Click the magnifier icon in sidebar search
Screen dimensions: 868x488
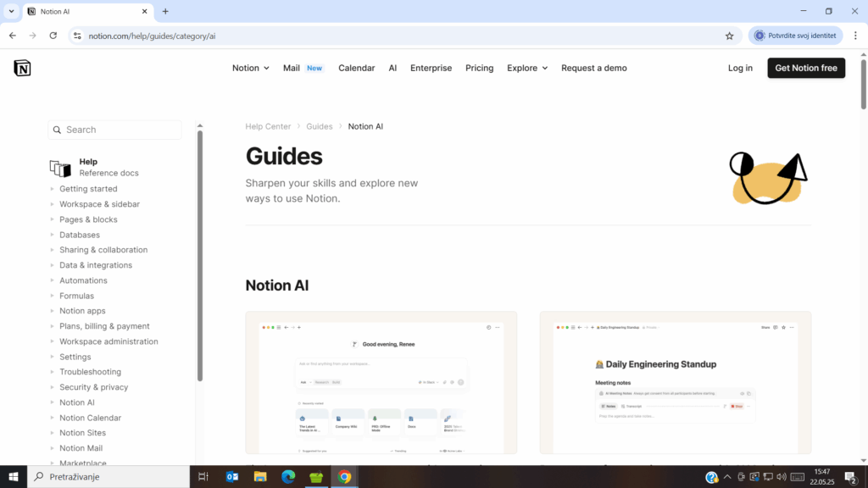pos(57,130)
